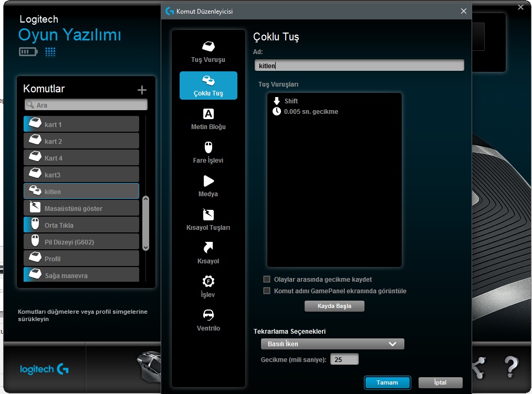This screenshot has height=394, width=532.
Task: Select the Orta Tıkla command
Action: click(x=81, y=225)
